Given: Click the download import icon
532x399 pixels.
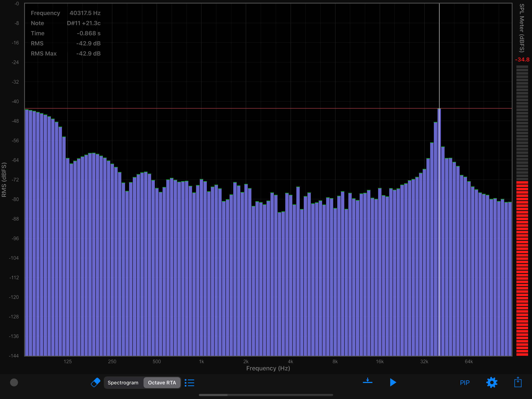Looking at the screenshot, I should (367, 381).
